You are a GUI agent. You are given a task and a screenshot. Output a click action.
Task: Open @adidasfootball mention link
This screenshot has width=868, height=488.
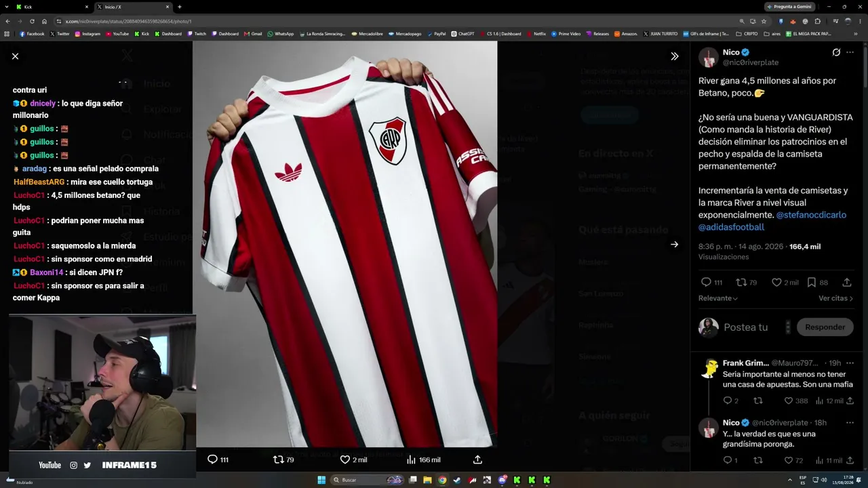coord(731,227)
